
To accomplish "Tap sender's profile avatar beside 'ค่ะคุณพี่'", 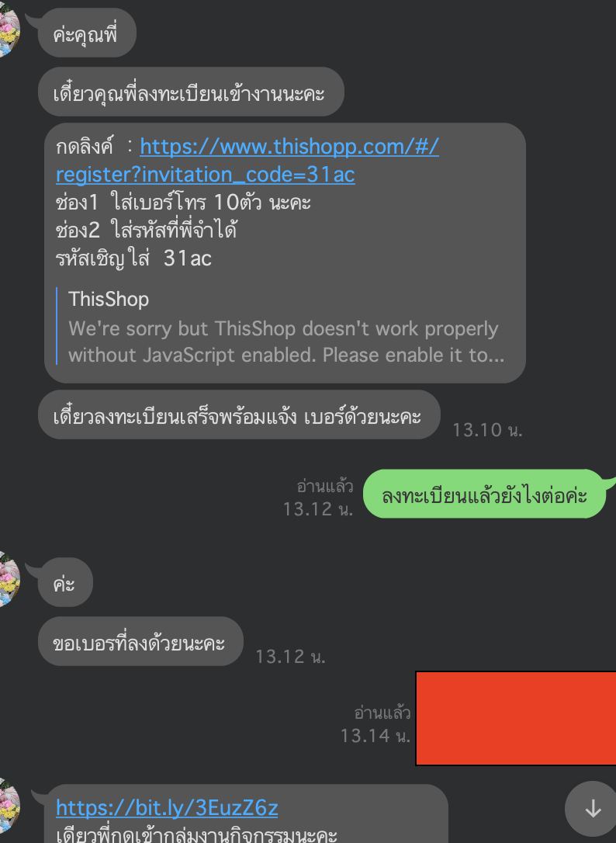I will pos(9,33).
